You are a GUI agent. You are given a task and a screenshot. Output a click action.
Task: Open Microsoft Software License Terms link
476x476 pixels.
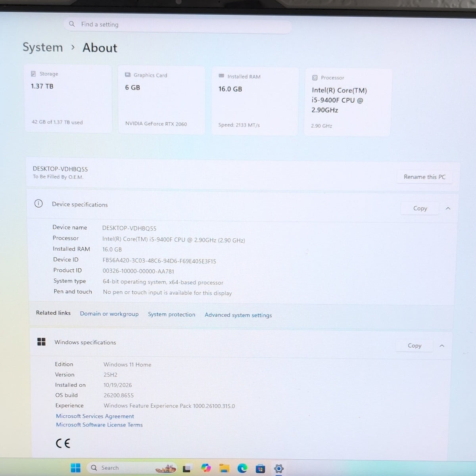tap(99, 425)
